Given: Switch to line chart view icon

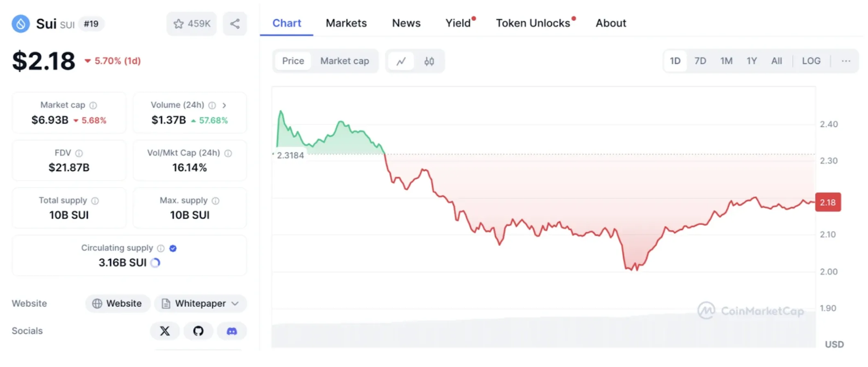Looking at the screenshot, I should click(401, 61).
